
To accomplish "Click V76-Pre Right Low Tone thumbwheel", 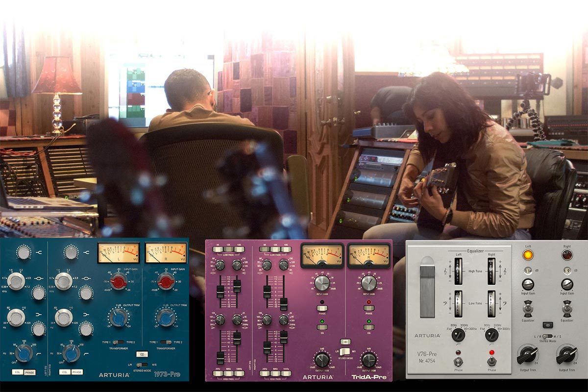I will [491, 304].
